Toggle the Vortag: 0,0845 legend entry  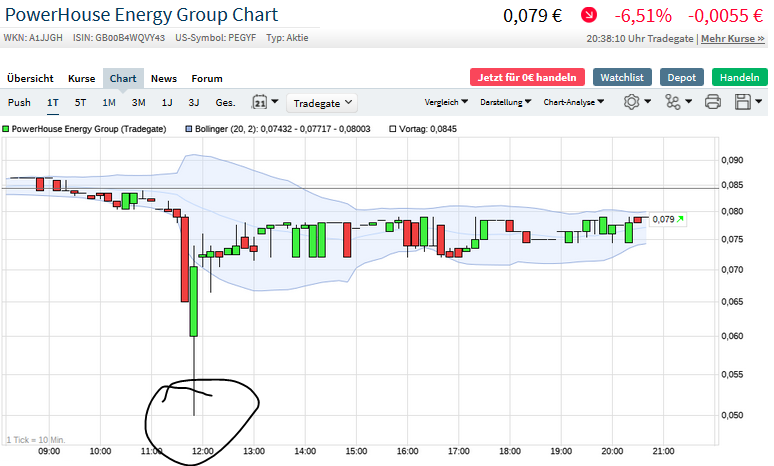coord(423,129)
